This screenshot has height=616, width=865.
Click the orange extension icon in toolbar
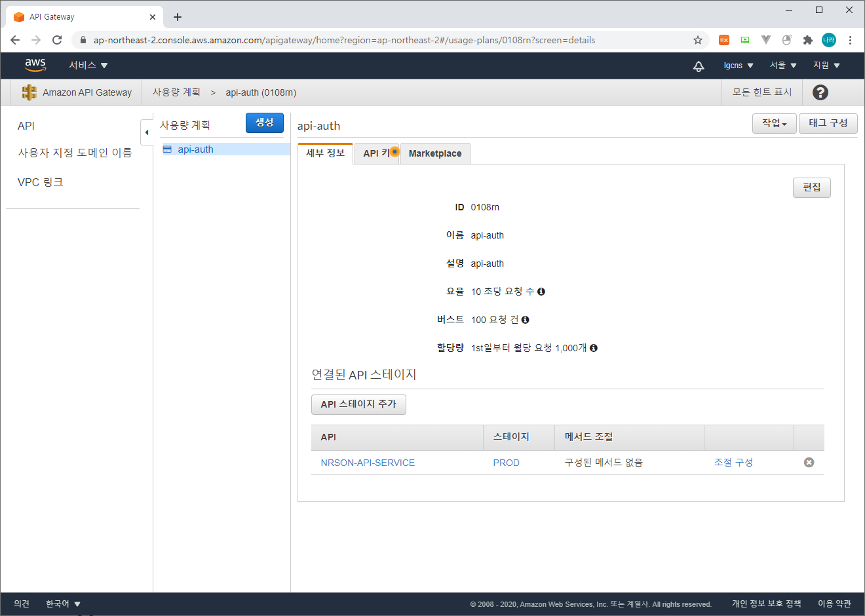click(x=724, y=40)
